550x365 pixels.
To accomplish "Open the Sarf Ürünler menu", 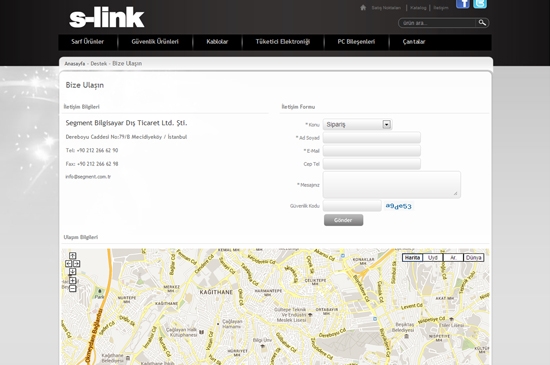I will click(88, 42).
